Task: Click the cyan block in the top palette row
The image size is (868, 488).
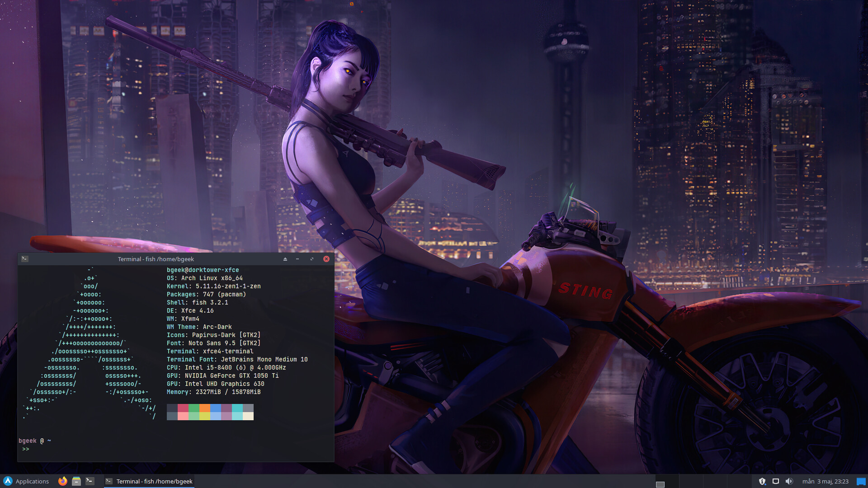Action: [237, 408]
